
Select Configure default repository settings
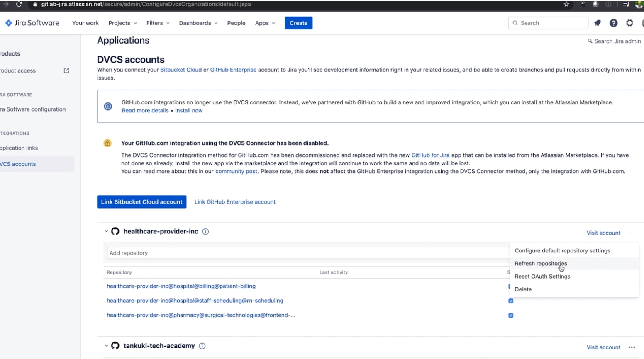(574, 251)
